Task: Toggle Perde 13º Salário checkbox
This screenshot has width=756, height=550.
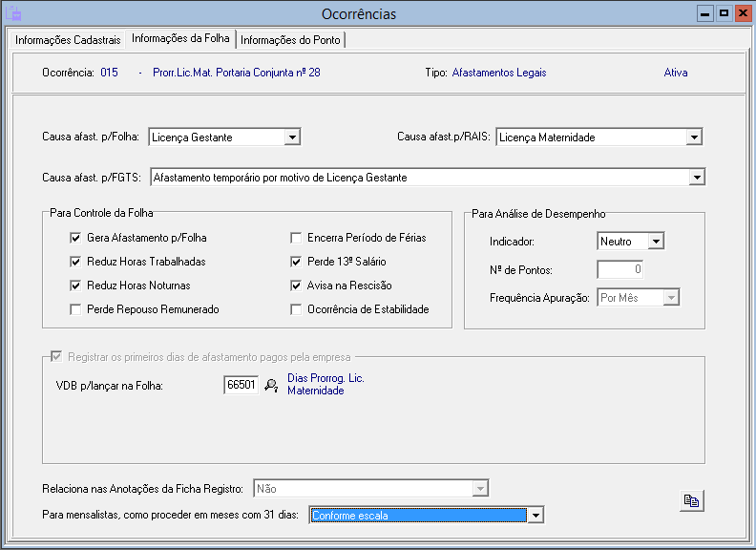Action: coord(296,262)
